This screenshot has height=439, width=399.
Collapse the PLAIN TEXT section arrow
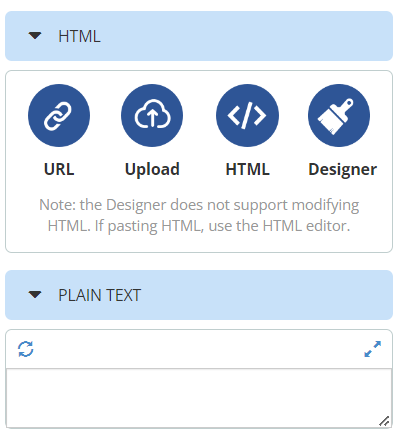pos(35,295)
